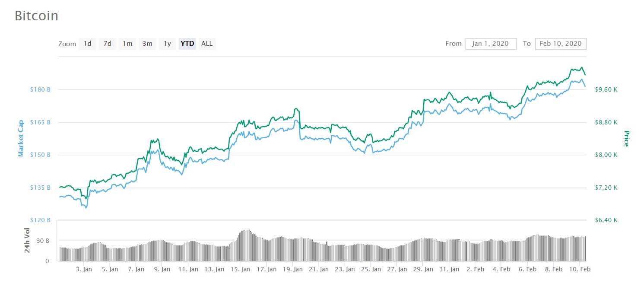
Task: Click the 29. Jan date tick
Action: point(423,269)
